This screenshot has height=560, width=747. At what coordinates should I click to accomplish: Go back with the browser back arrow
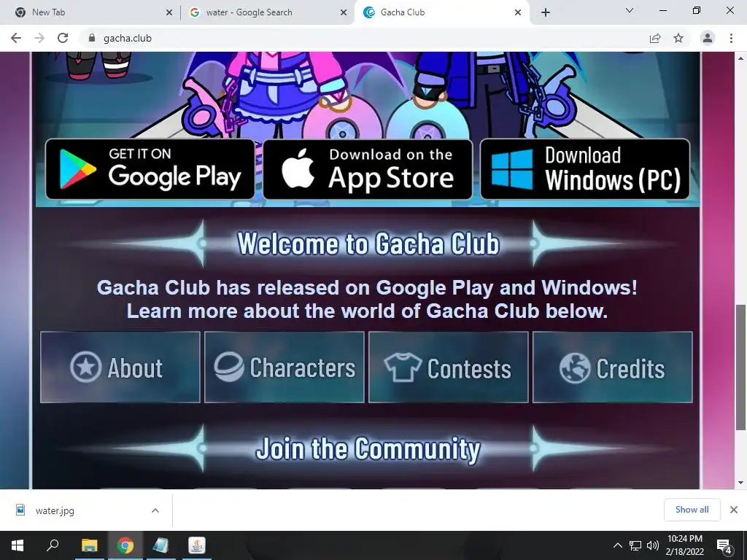click(x=16, y=38)
